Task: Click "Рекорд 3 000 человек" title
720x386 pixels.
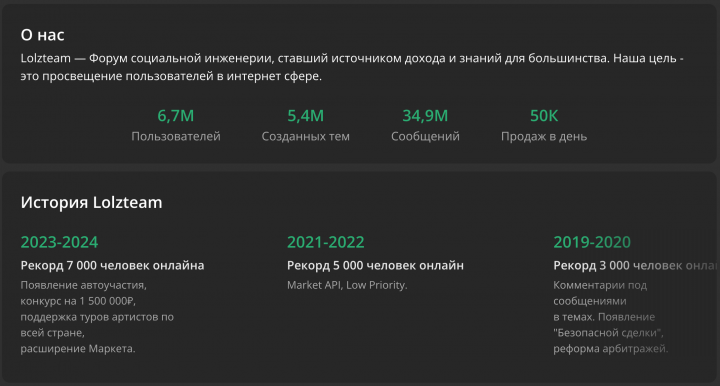Action: point(636,265)
